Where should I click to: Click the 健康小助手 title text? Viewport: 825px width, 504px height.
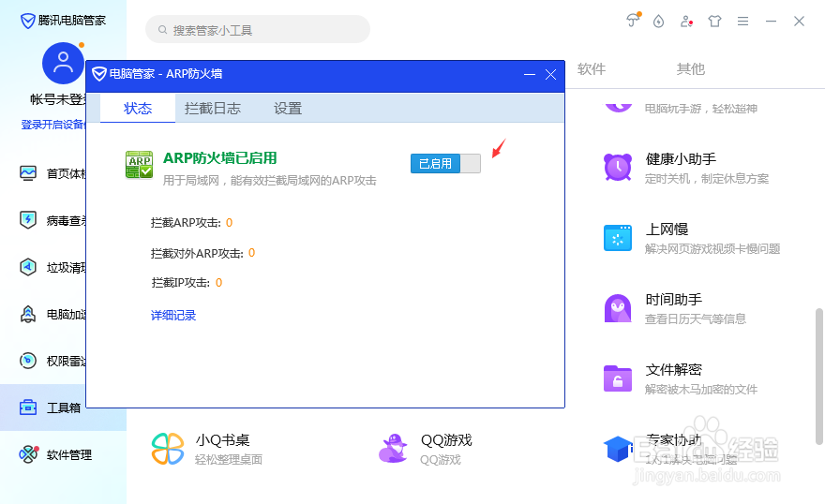[681, 158]
